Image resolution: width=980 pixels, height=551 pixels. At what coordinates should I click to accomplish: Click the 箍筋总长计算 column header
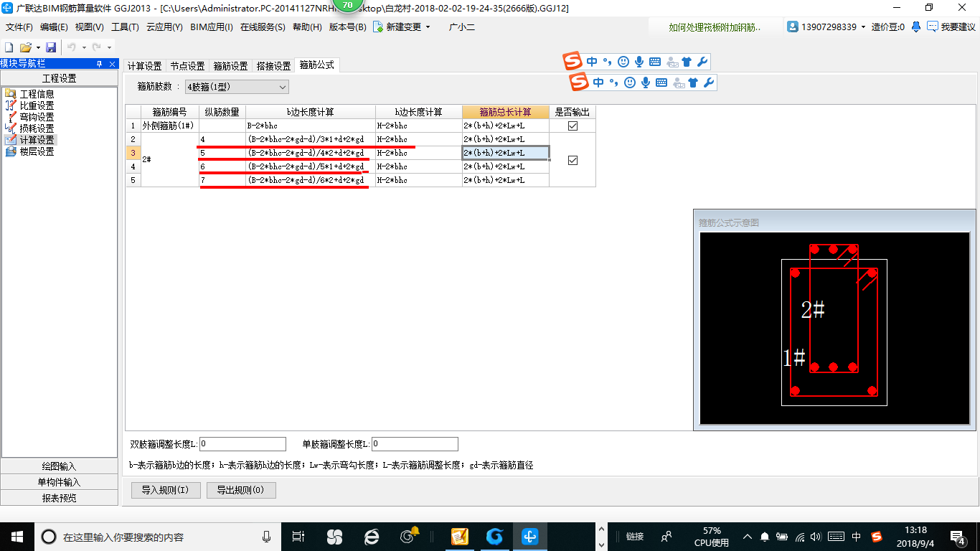pos(506,112)
